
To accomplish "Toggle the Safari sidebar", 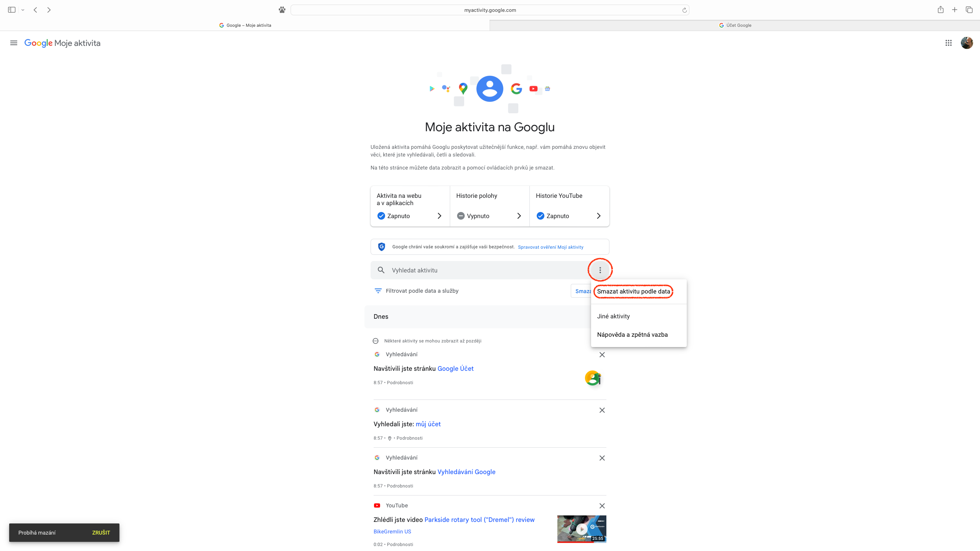I will tap(11, 10).
